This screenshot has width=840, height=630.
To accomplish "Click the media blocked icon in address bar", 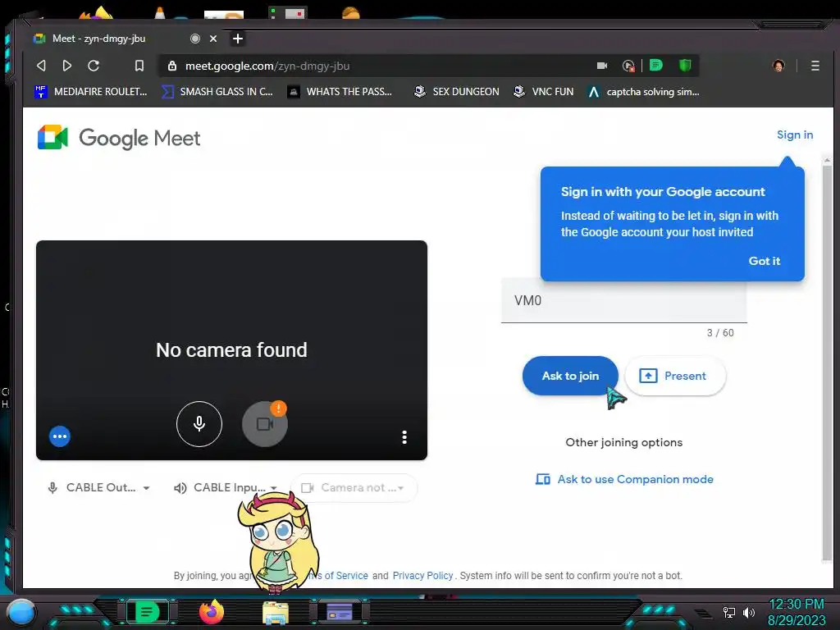I will (628, 66).
